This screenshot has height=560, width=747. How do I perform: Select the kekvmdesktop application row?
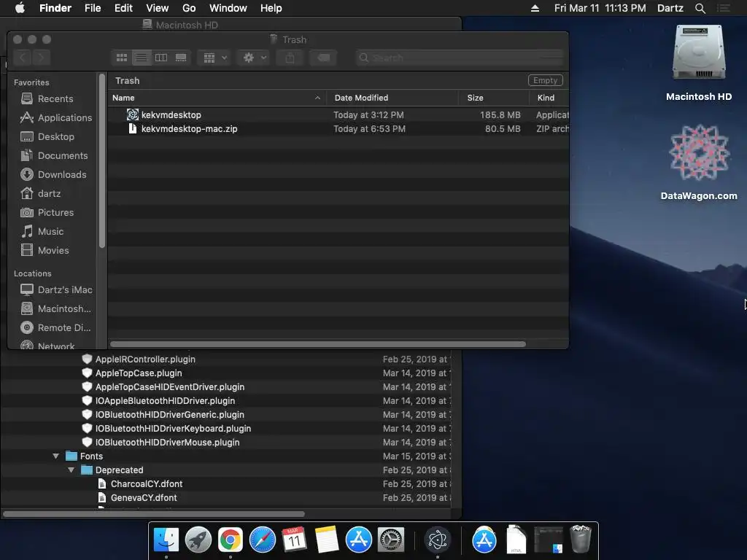(338, 114)
